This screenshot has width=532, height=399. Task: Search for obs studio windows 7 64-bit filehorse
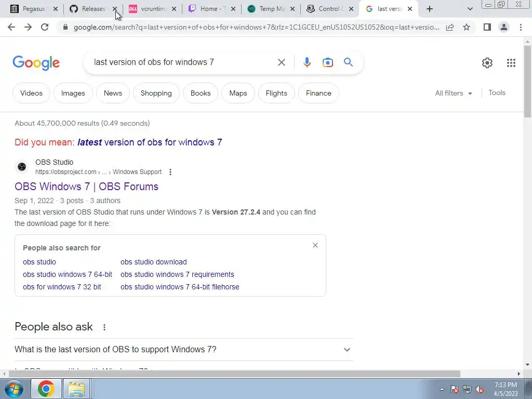click(180, 287)
